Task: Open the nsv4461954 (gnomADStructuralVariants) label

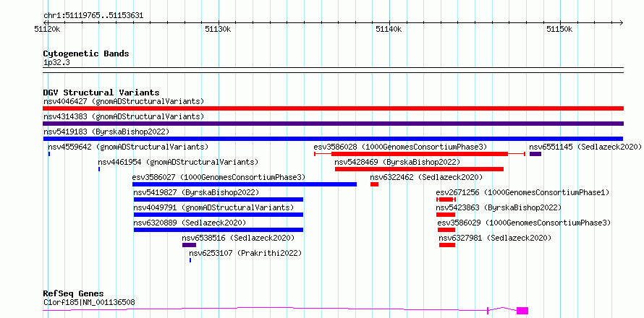Action: tap(178, 162)
